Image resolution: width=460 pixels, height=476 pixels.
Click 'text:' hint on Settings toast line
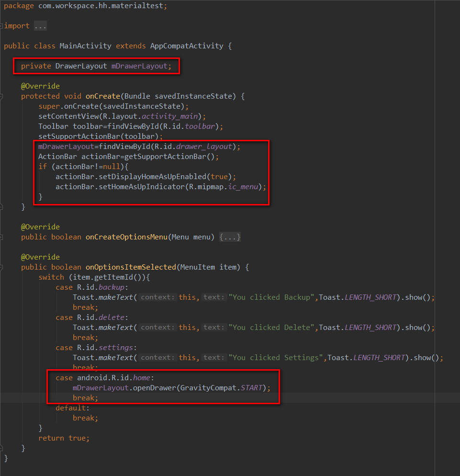214,358
